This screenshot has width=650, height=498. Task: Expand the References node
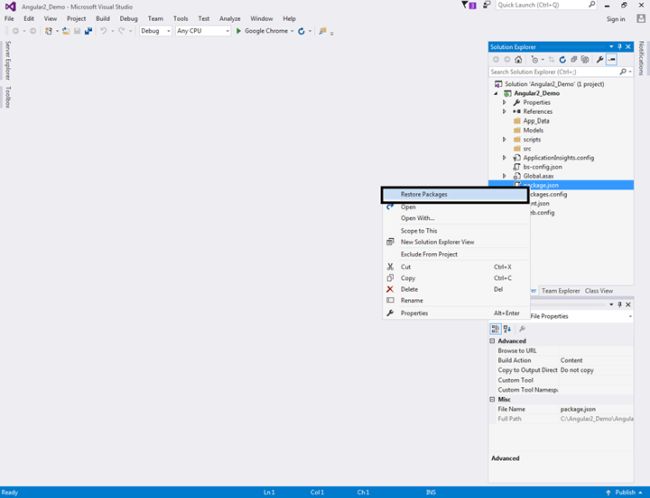(504, 111)
